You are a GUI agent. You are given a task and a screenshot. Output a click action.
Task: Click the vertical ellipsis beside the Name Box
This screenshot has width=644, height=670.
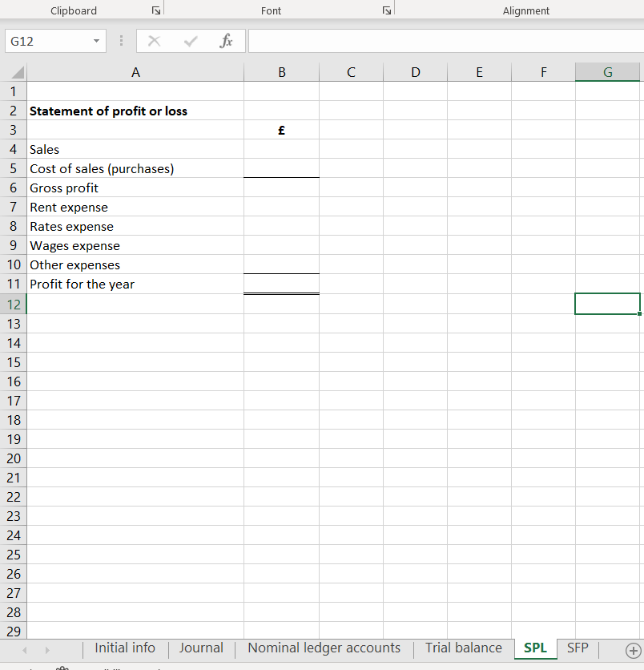121,41
